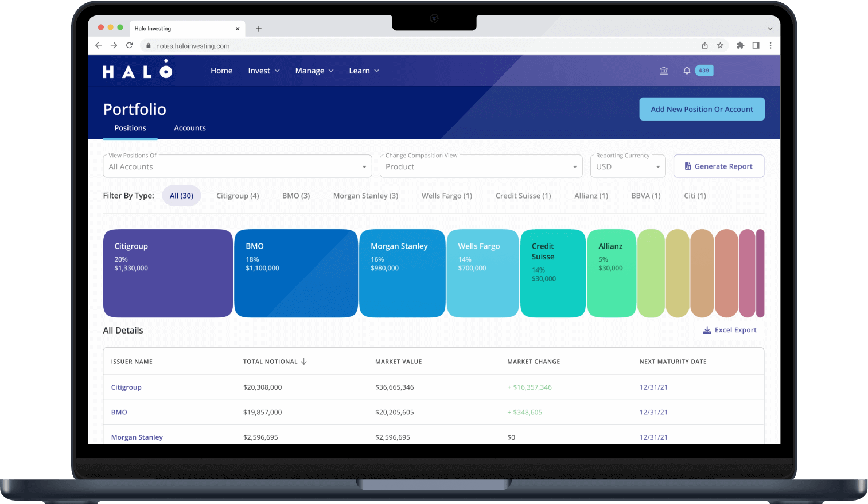Filter positions by Morgan Stanley (3)

(x=365, y=196)
